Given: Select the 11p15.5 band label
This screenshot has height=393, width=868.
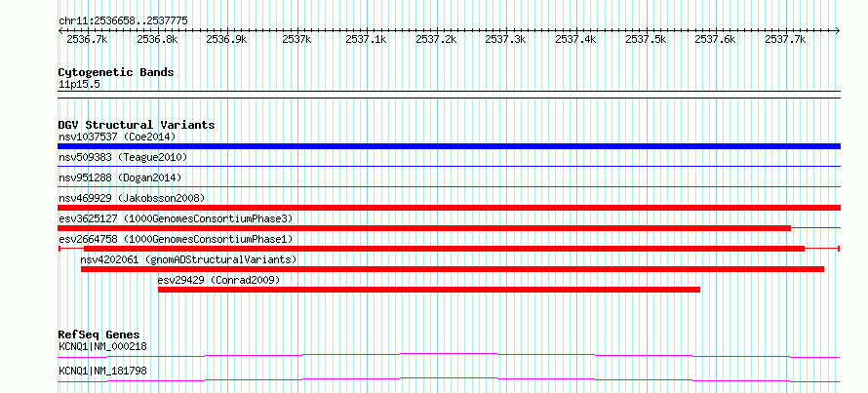Looking at the screenshot, I should (x=80, y=85).
